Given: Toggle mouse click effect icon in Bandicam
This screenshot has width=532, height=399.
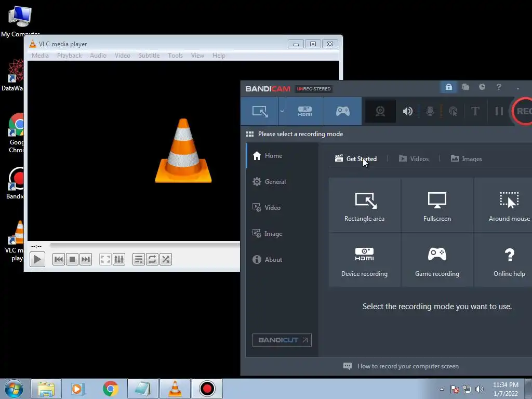Looking at the screenshot, I should click(453, 111).
